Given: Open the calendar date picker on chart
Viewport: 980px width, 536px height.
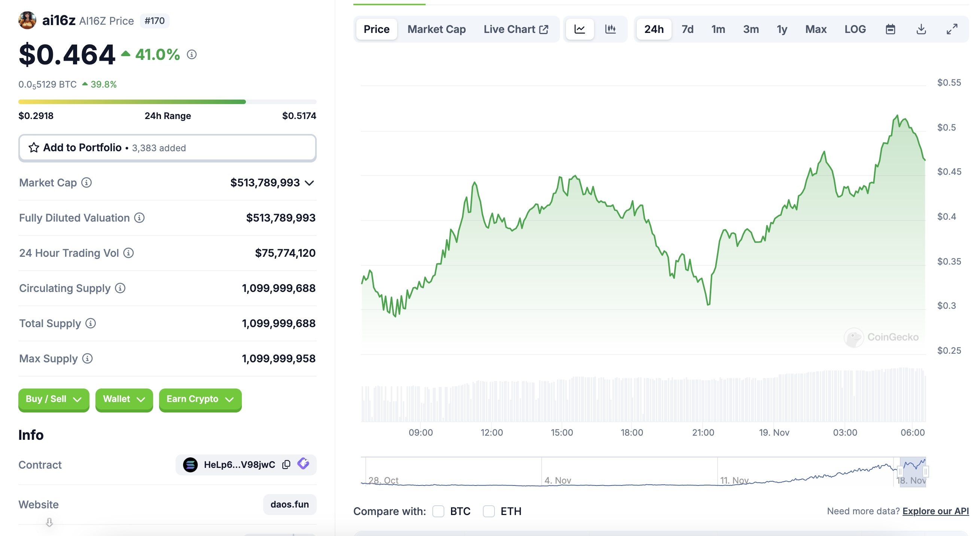Looking at the screenshot, I should (890, 29).
